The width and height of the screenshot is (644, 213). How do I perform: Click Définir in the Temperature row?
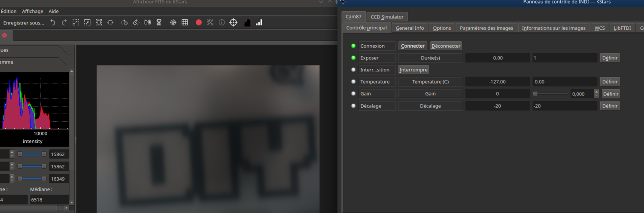click(x=610, y=82)
